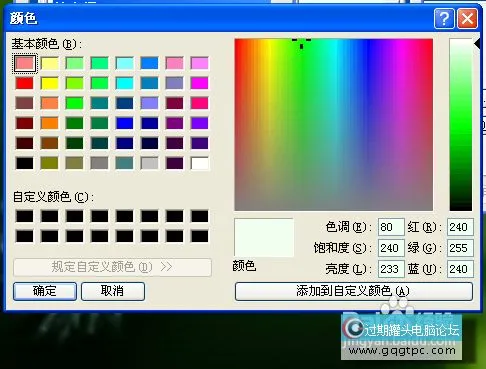Pick a hue in the rainbow spectrum field
The image size is (486, 369).
[334, 125]
